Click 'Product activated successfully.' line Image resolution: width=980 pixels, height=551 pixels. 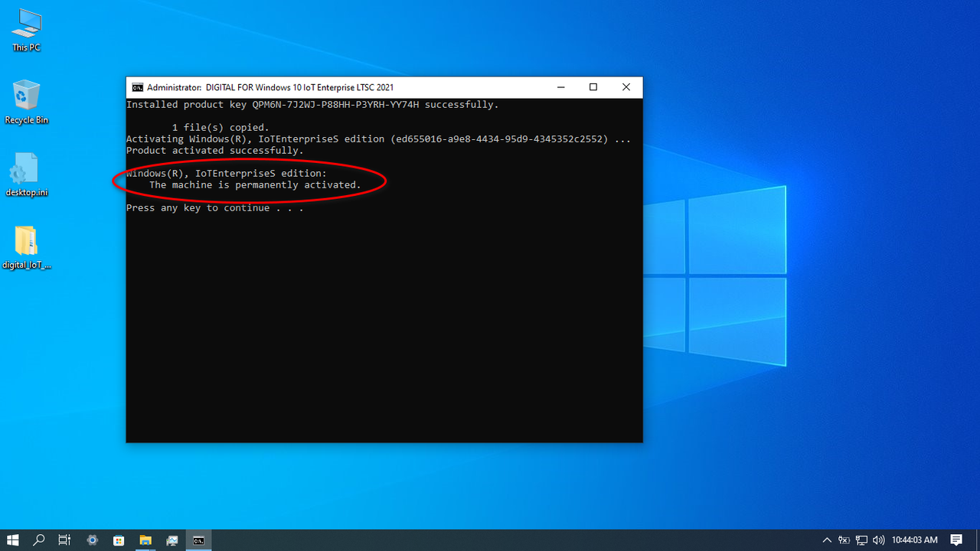[215, 151]
